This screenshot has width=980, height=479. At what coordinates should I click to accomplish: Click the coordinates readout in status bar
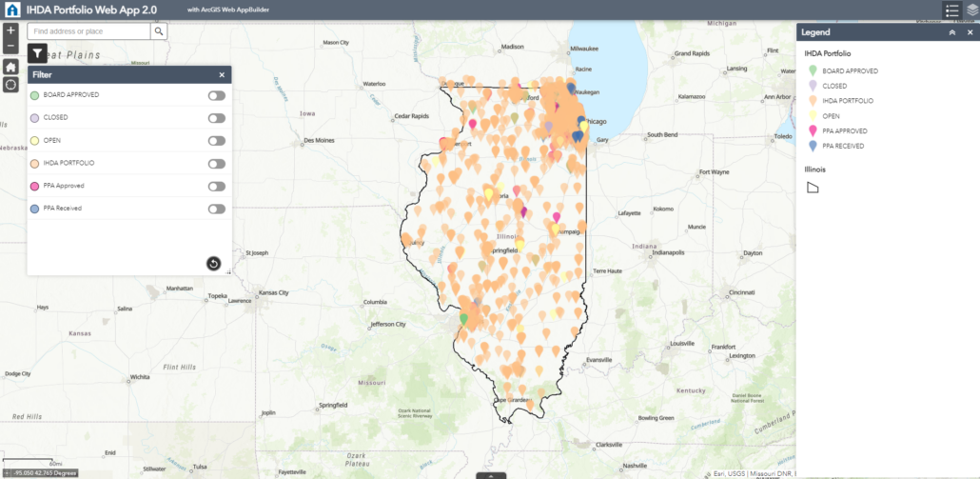pyautogui.click(x=44, y=473)
